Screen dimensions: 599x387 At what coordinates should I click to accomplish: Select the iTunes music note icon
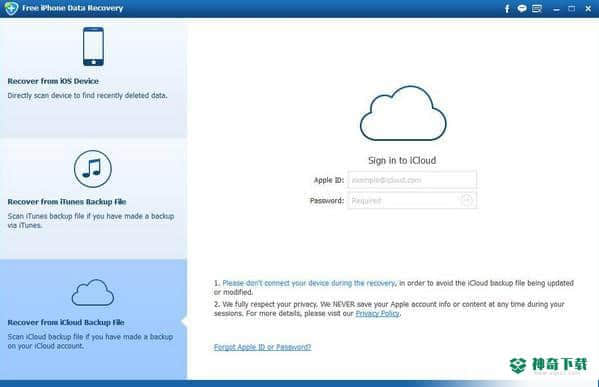[x=92, y=169]
